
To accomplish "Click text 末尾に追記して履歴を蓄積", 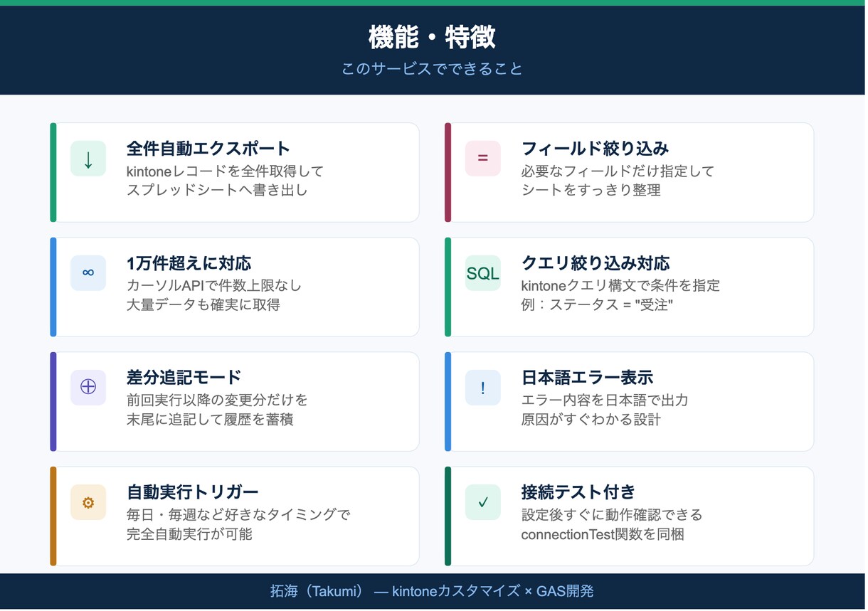I will pyautogui.click(x=210, y=419).
